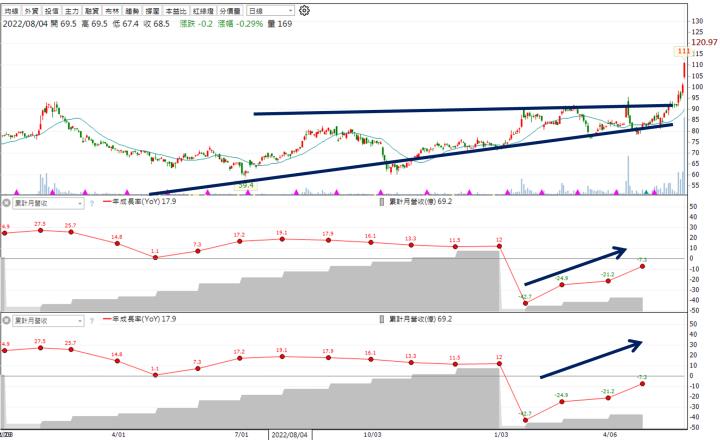Toggle the 本益比 P/E ratio indicator
Image resolution: width=720 pixels, height=440 pixels.
click(176, 11)
